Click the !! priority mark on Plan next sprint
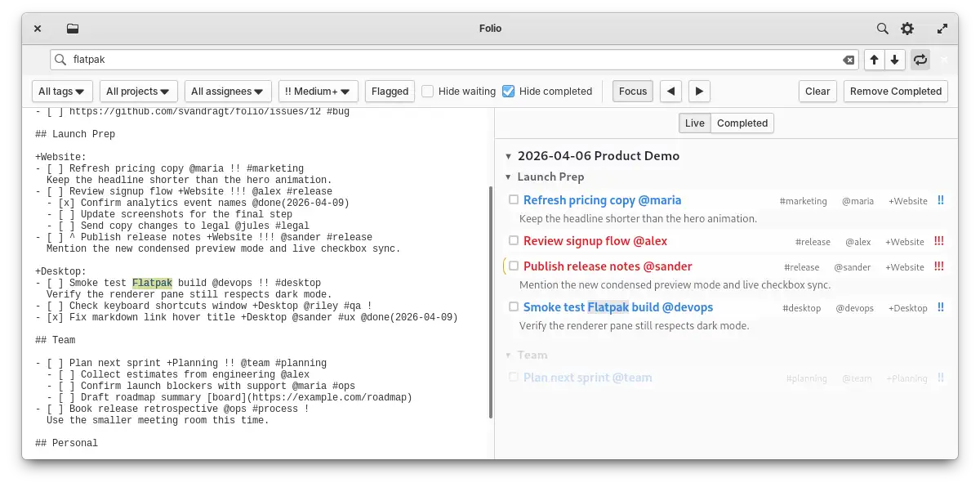This screenshot has width=980, height=492. pos(941,378)
